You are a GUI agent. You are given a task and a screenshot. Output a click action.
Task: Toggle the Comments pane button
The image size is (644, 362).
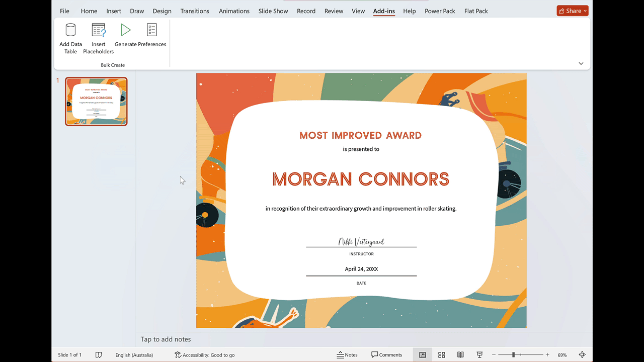pos(387,355)
